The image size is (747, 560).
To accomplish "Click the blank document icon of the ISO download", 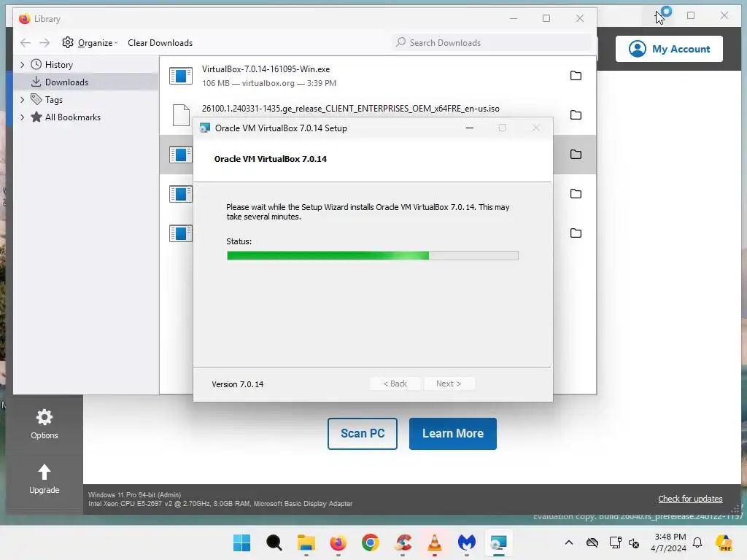I will click(181, 115).
